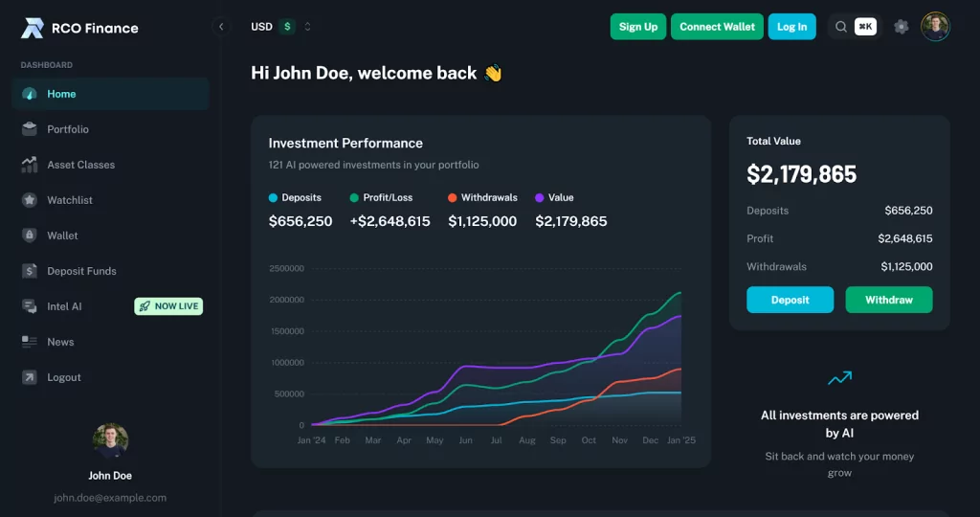This screenshot has width=980, height=517.
Task: Click the News icon in sidebar
Action: (30, 342)
